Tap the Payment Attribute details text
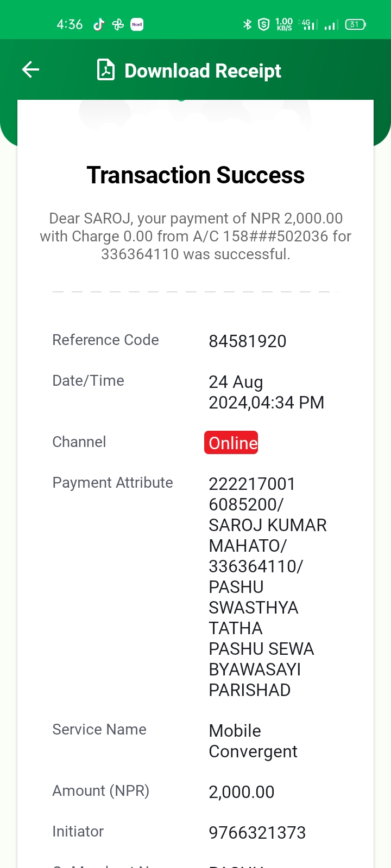This screenshot has width=391, height=868. pos(268,587)
